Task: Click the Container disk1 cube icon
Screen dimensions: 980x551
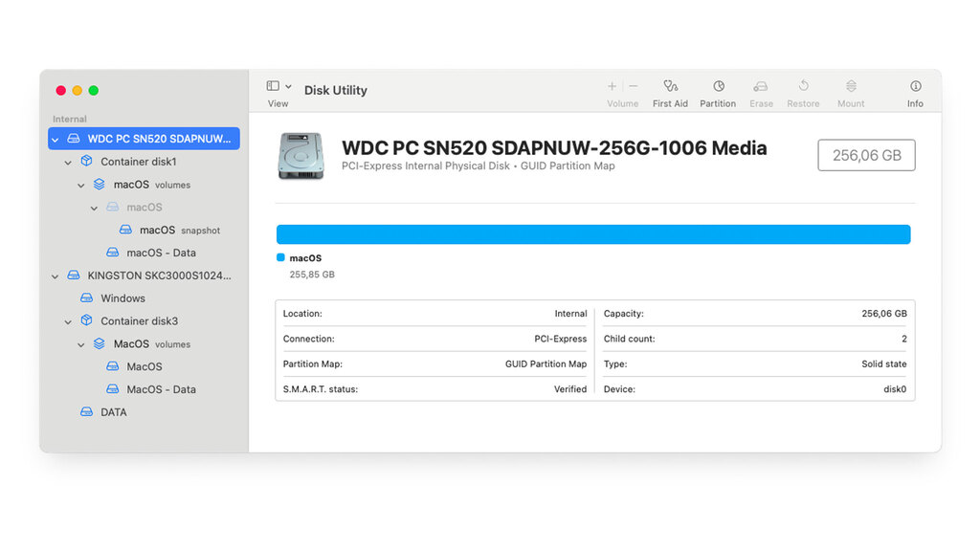Action: [x=87, y=161]
